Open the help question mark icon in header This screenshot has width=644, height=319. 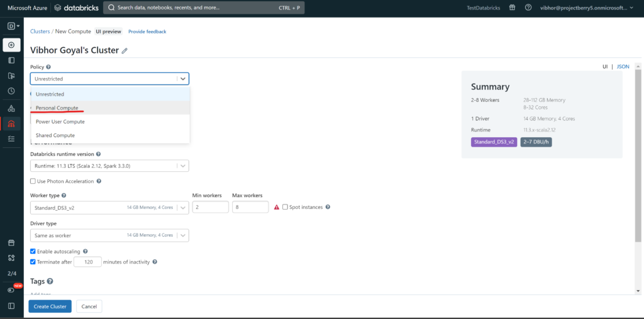(x=528, y=8)
